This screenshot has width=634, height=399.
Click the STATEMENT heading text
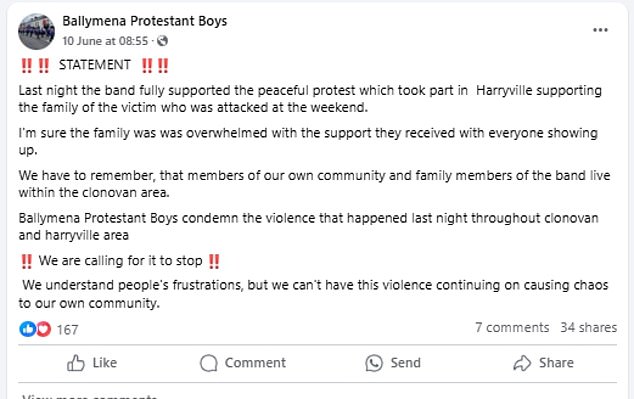coord(95,65)
